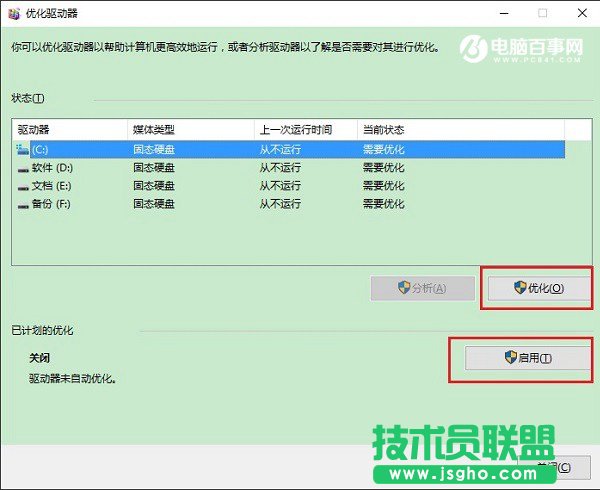Minimize the Optimize Drives window
This screenshot has width=600, height=490.
[x=504, y=13]
